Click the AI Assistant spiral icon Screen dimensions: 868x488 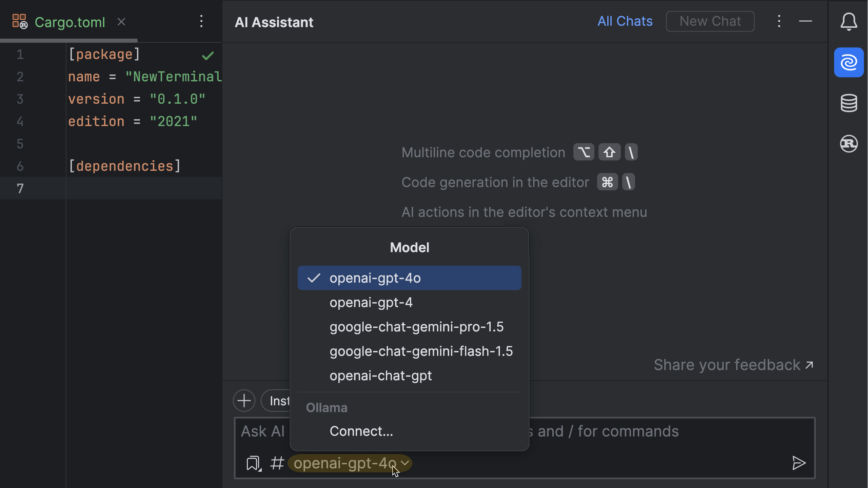(849, 63)
